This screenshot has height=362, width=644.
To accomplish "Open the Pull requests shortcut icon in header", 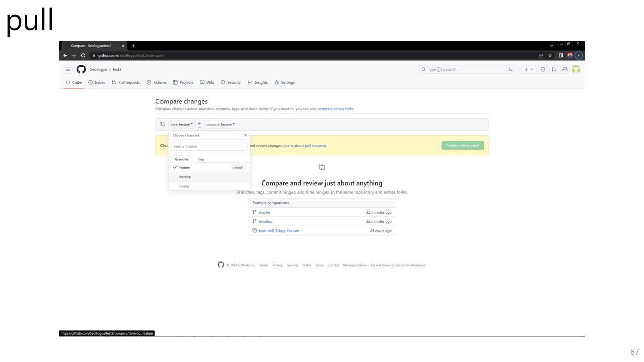I will (x=554, y=69).
